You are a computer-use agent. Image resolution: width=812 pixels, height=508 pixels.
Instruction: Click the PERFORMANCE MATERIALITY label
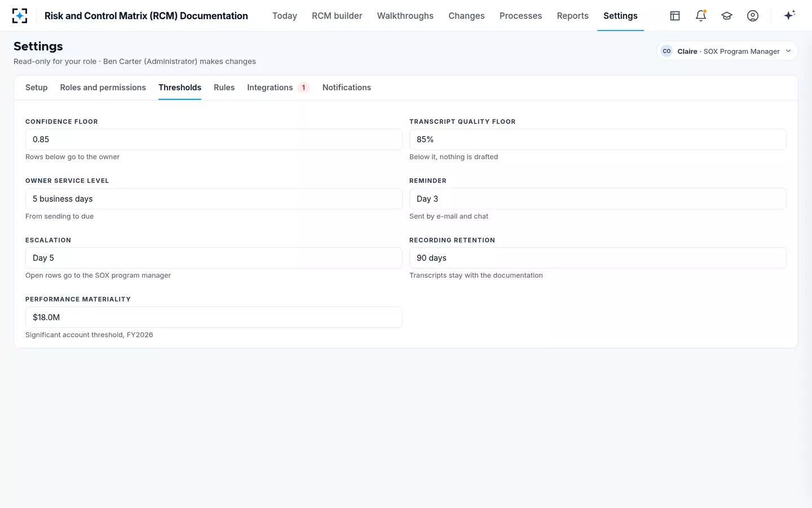(78, 300)
